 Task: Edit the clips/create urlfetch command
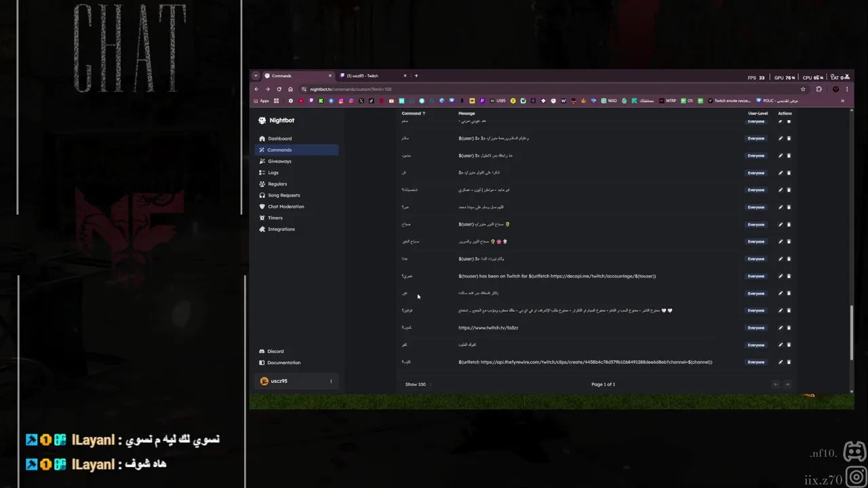781,362
